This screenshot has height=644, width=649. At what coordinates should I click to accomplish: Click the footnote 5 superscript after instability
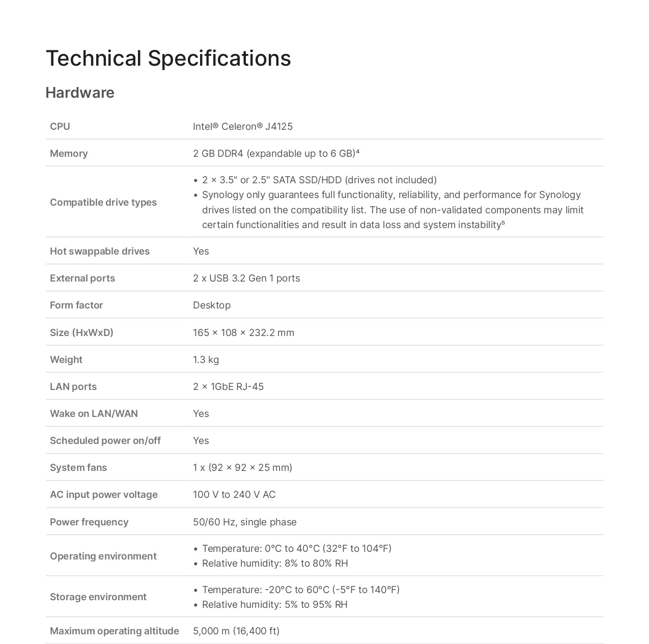point(503,222)
